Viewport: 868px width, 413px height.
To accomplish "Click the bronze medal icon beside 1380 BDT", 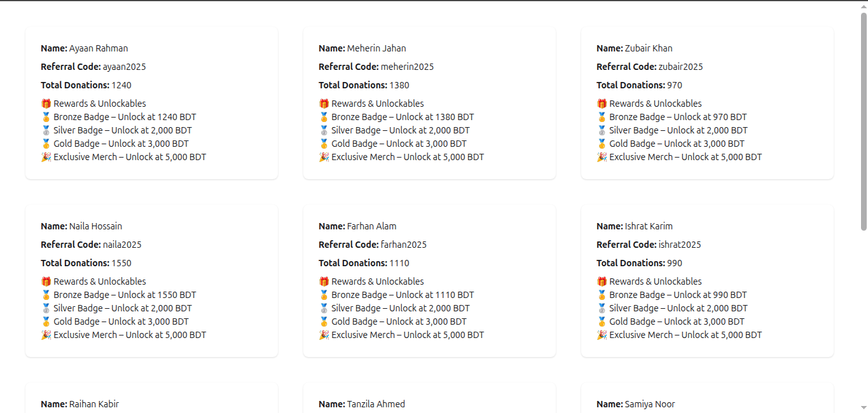I will pos(324,117).
